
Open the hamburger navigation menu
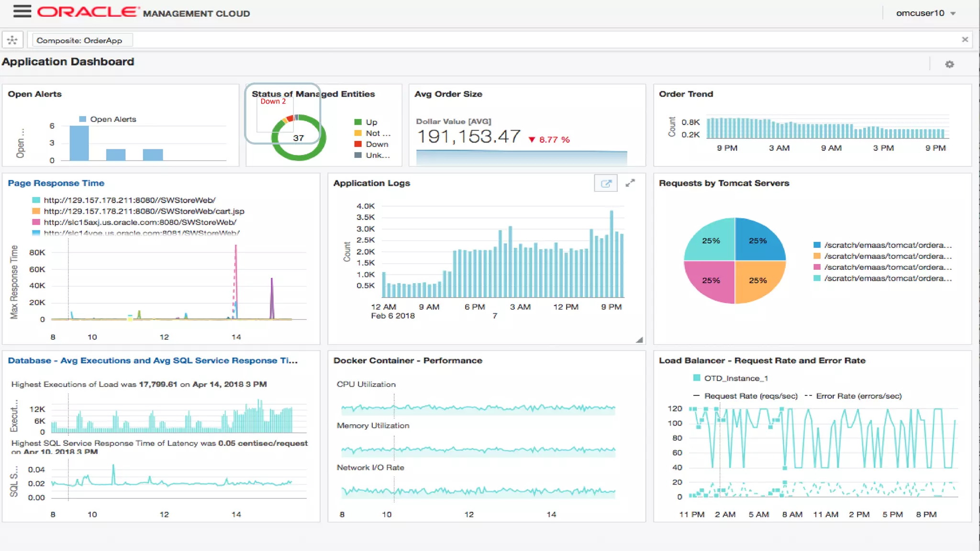tap(22, 11)
